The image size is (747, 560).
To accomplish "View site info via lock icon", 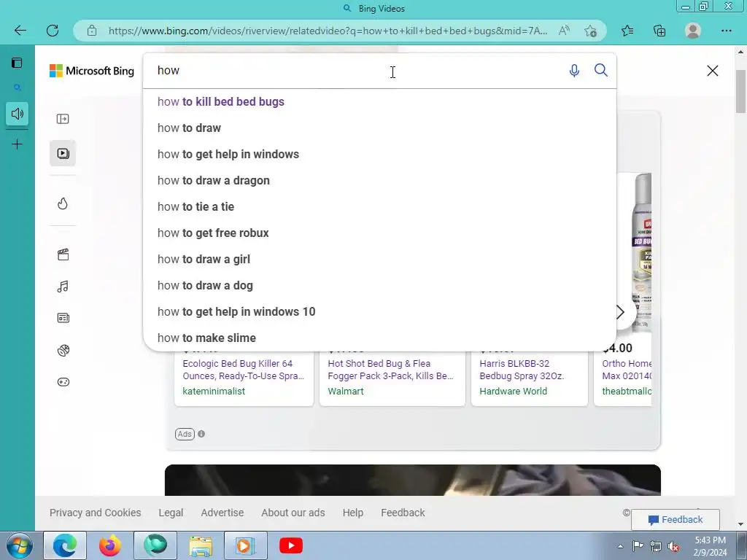I will tap(92, 31).
